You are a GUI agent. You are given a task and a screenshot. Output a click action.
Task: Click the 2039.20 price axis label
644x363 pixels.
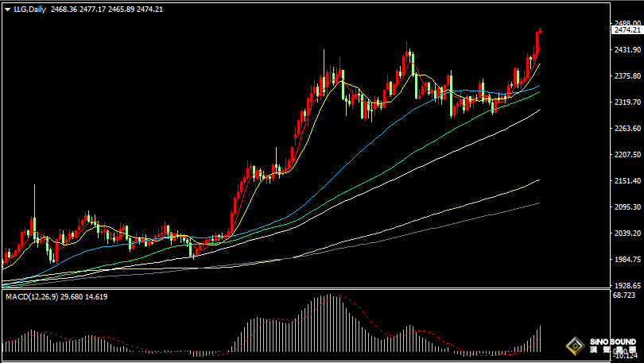(627, 234)
